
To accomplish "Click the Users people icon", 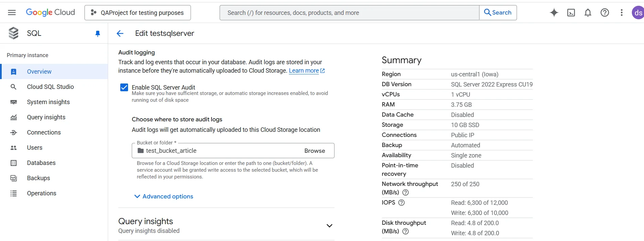I will (x=14, y=148).
